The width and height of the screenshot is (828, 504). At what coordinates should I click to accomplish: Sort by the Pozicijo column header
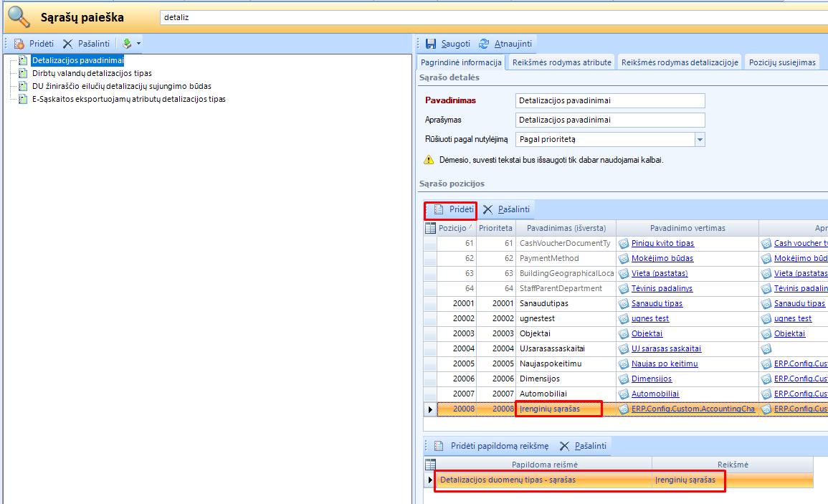(x=457, y=228)
